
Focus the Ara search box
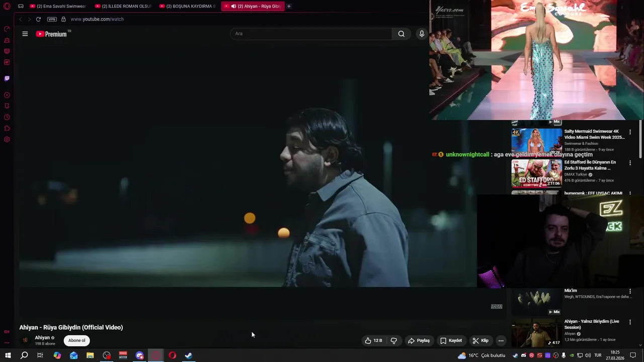pyautogui.click(x=311, y=34)
